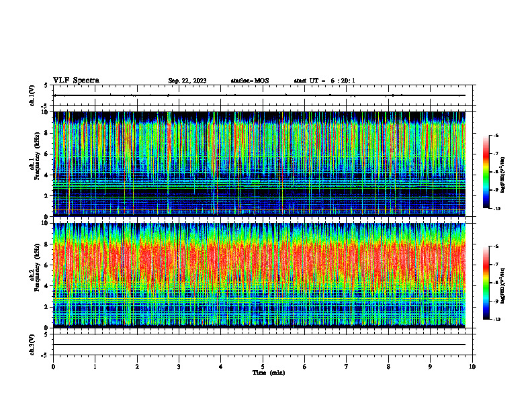Click time axis tick label "0"
This screenshot has height=411, width=532.
pos(53,367)
